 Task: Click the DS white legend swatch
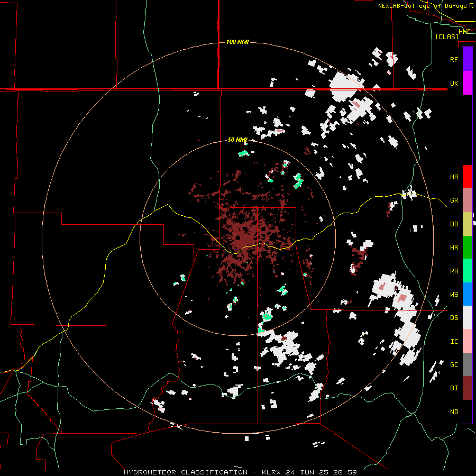pyautogui.click(x=467, y=317)
